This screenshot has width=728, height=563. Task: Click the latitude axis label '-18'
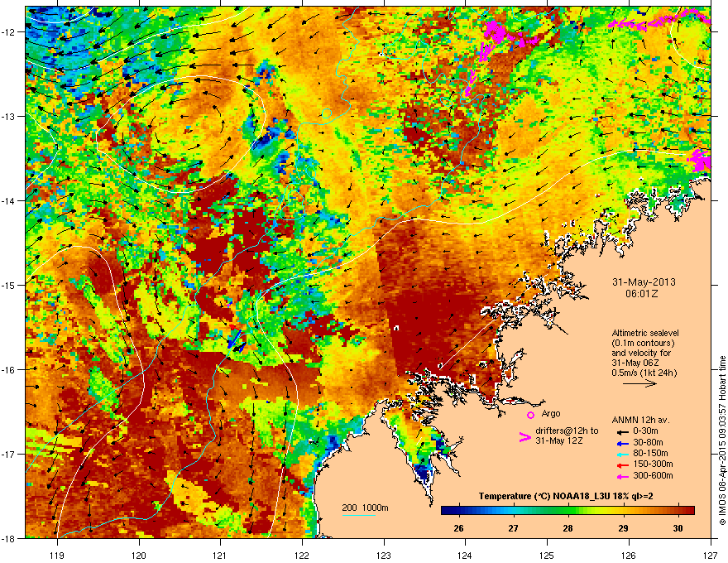(x=8, y=538)
